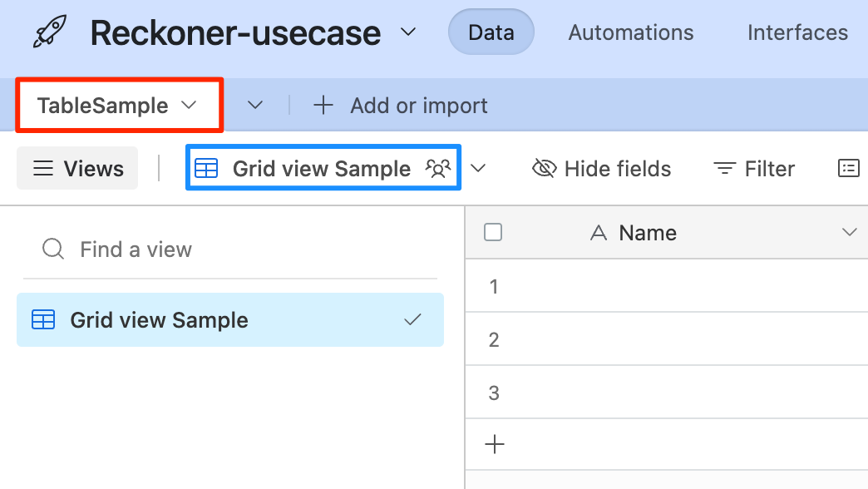
Task: Toggle the Views sidebar
Action: tap(78, 169)
